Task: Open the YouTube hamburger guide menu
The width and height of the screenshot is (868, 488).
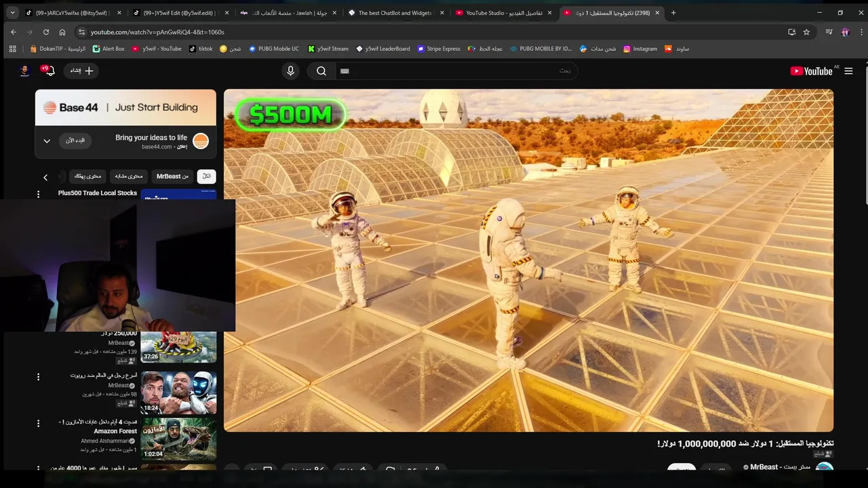Action: coord(848,71)
